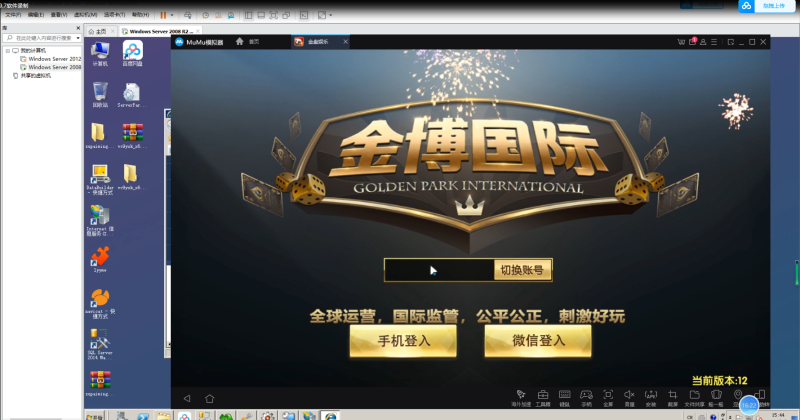Click the 安装 APK install icon
The image size is (800, 420).
click(x=651, y=398)
